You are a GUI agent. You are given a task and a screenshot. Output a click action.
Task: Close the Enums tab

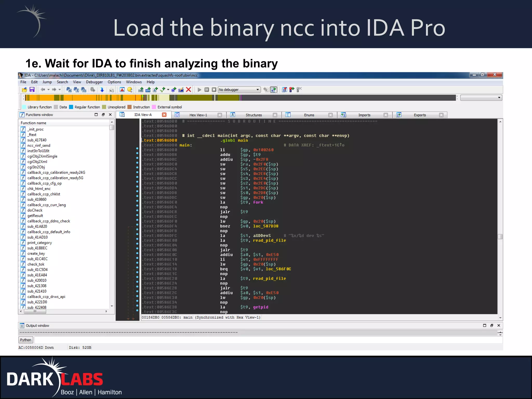330,115
